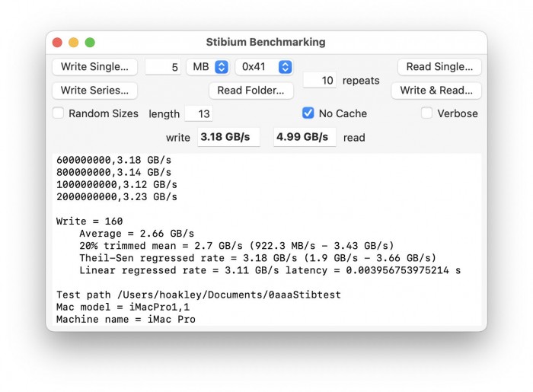Turn on the Verbose checkbox

(x=426, y=113)
